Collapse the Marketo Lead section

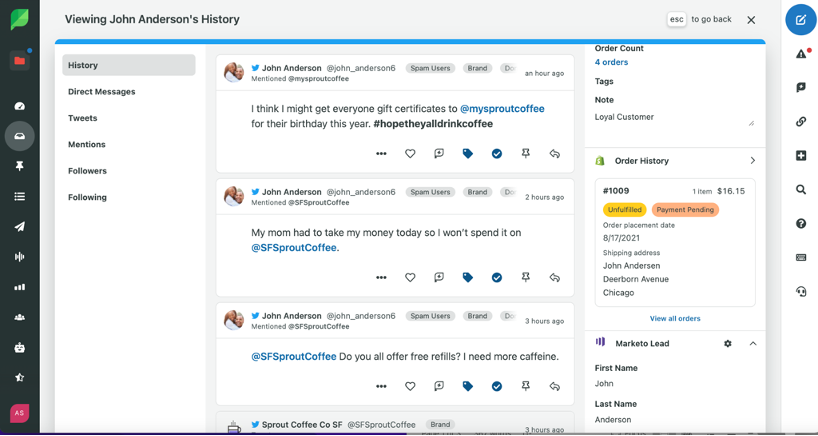tap(752, 343)
